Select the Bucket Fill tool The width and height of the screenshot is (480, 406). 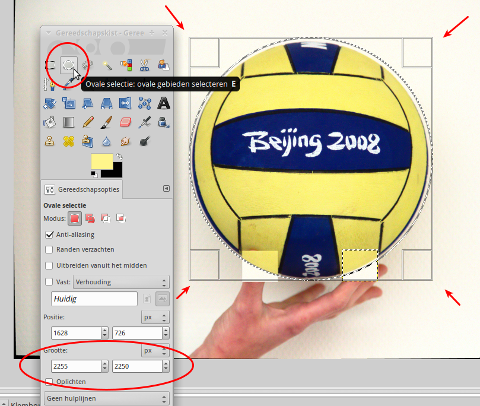50,122
